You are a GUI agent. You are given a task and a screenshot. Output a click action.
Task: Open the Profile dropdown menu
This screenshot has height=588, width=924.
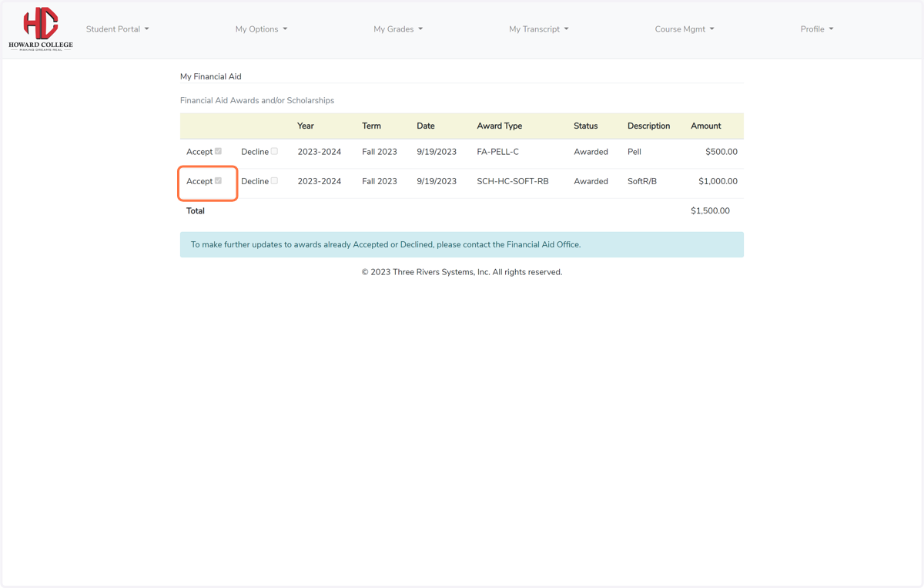pyautogui.click(x=816, y=29)
